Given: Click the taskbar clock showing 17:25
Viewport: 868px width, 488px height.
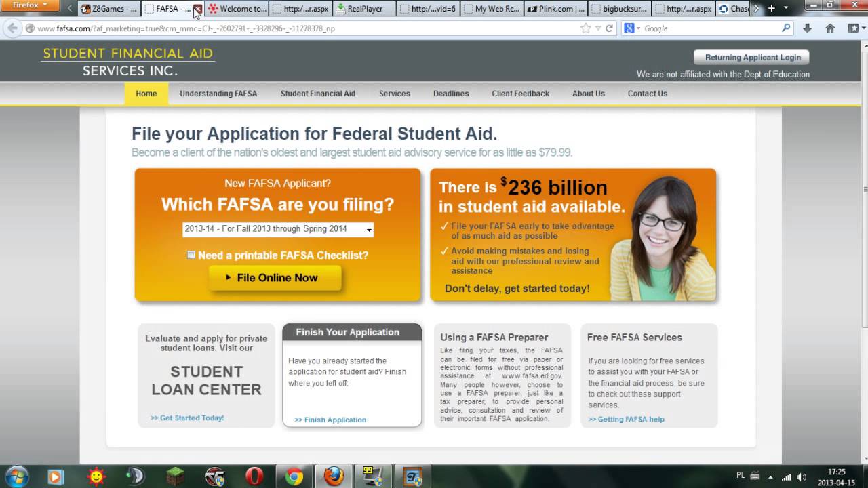Looking at the screenshot, I should click(836, 477).
